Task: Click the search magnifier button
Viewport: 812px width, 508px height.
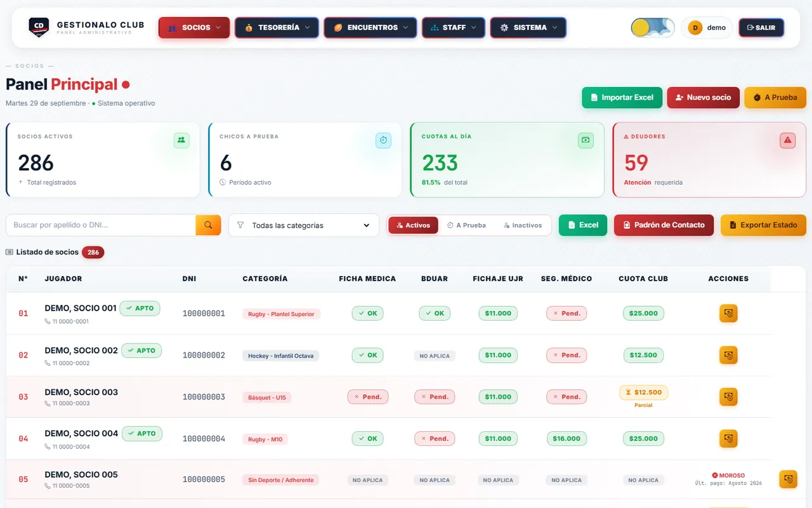Action: (208, 225)
